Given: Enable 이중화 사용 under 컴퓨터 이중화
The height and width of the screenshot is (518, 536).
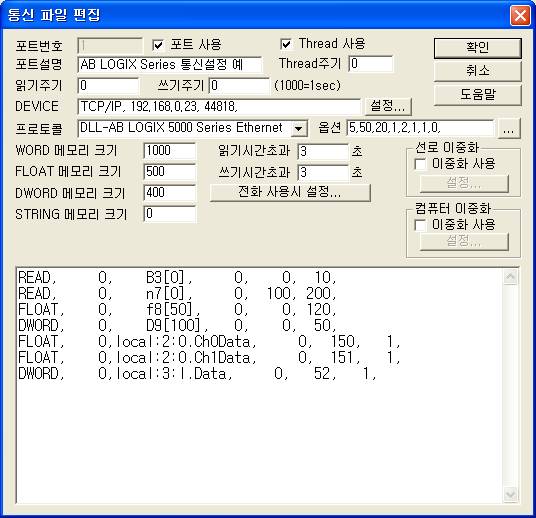Looking at the screenshot, I should 420,225.
